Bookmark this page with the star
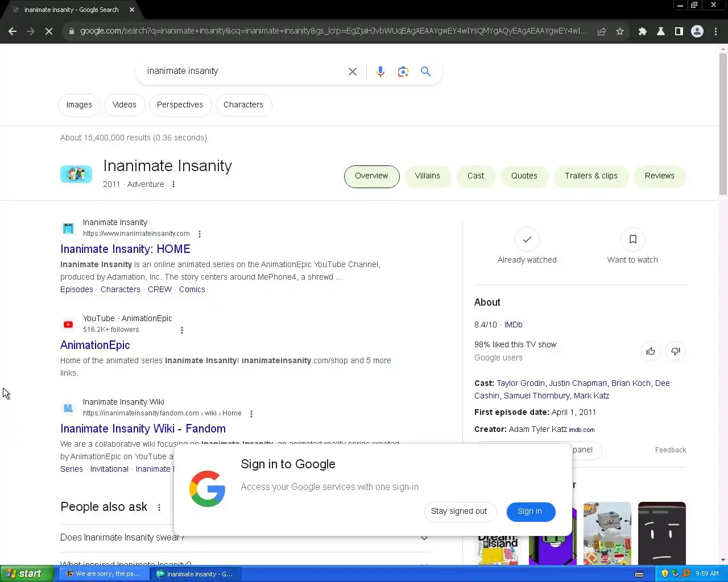728x582 pixels. pos(620,31)
